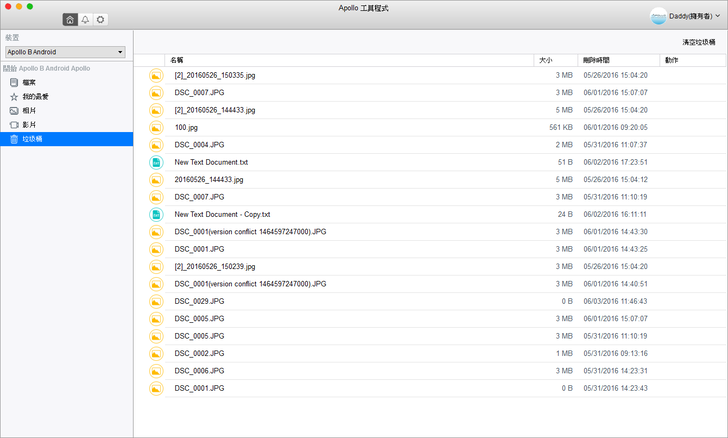Click the 清空垃圾桶 (Empty Trash) button
This screenshot has width=728, height=438.
[x=699, y=42]
